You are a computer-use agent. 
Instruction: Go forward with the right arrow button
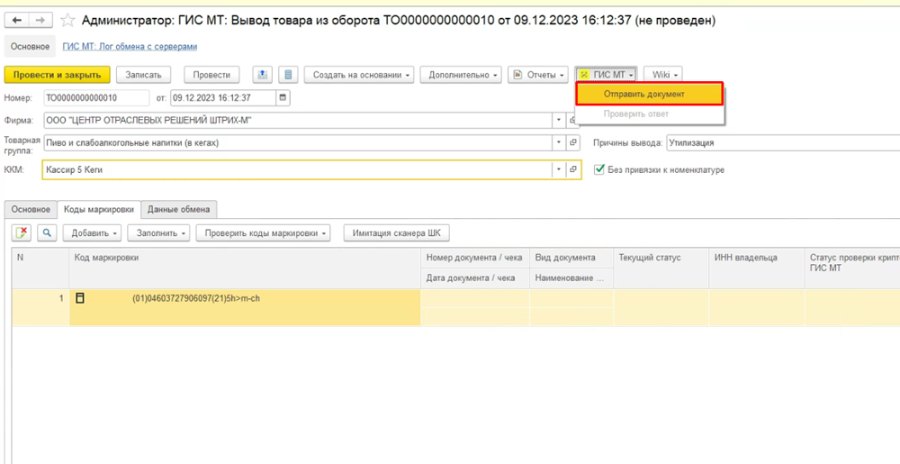[40, 21]
